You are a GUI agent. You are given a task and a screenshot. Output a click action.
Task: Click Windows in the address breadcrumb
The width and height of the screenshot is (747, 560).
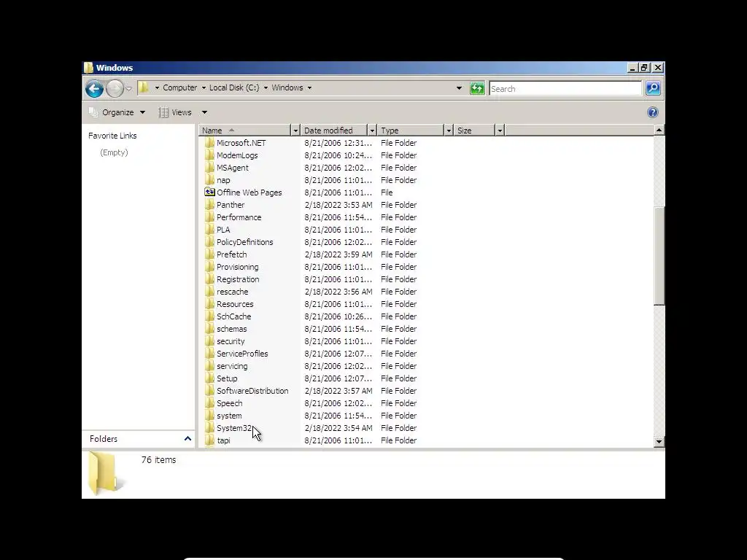click(x=287, y=87)
